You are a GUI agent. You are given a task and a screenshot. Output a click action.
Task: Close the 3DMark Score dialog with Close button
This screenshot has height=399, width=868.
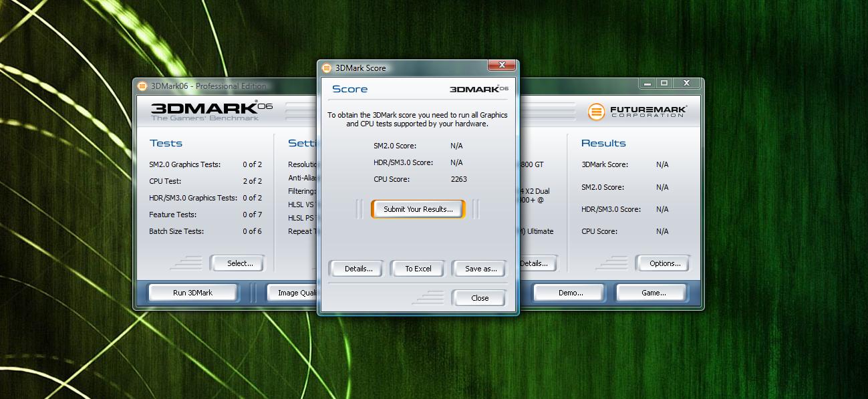tap(480, 298)
